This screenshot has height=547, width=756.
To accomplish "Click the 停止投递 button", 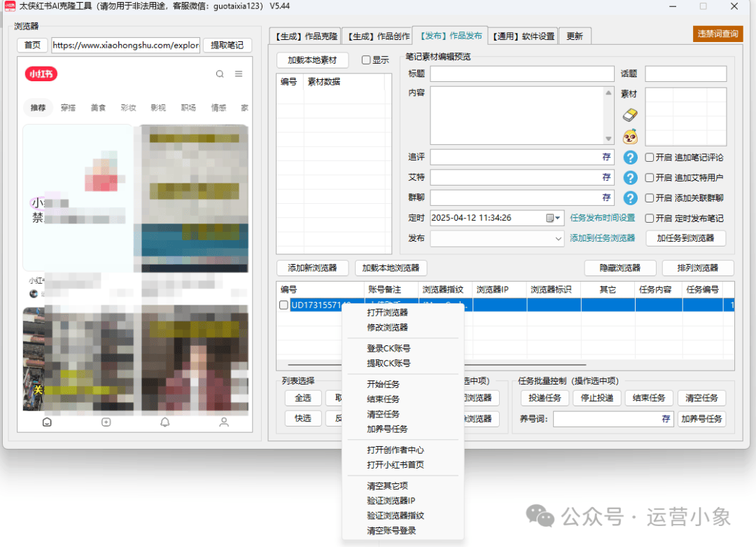I will point(597,398).
